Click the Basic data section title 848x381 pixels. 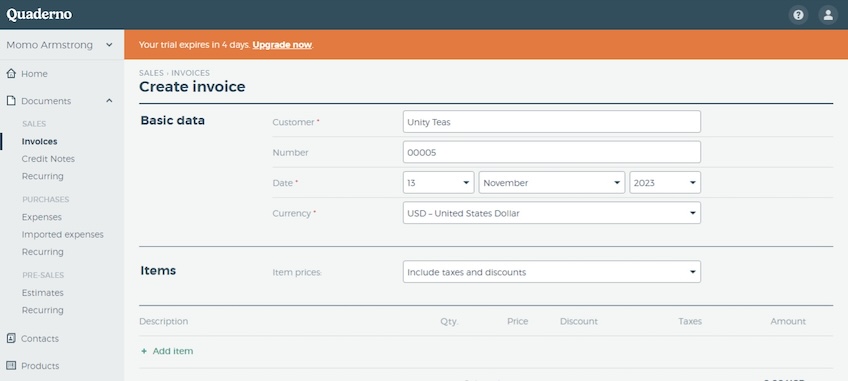(173, 120)
